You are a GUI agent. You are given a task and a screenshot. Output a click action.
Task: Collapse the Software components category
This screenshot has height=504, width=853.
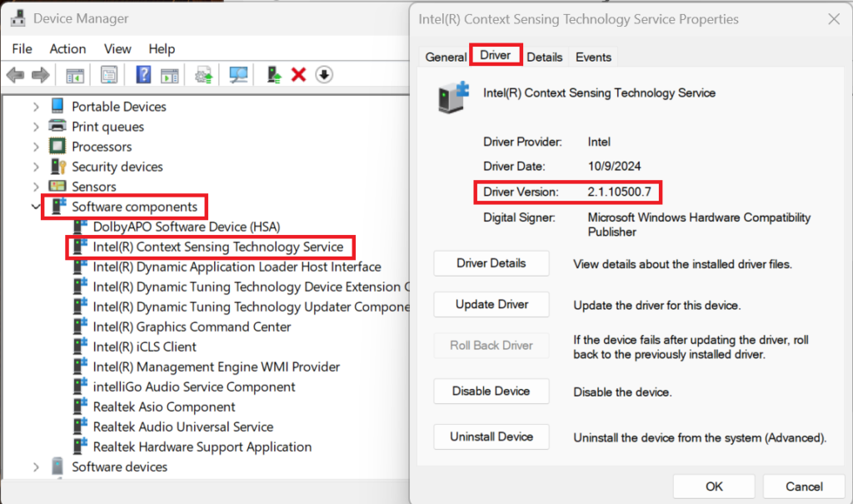(x=36, y=207)
